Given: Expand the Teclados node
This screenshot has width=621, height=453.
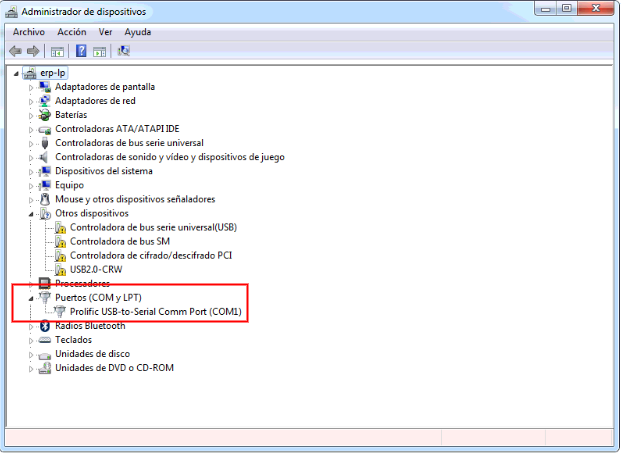Looking at the screenshot, I should (x=31, y=341).
